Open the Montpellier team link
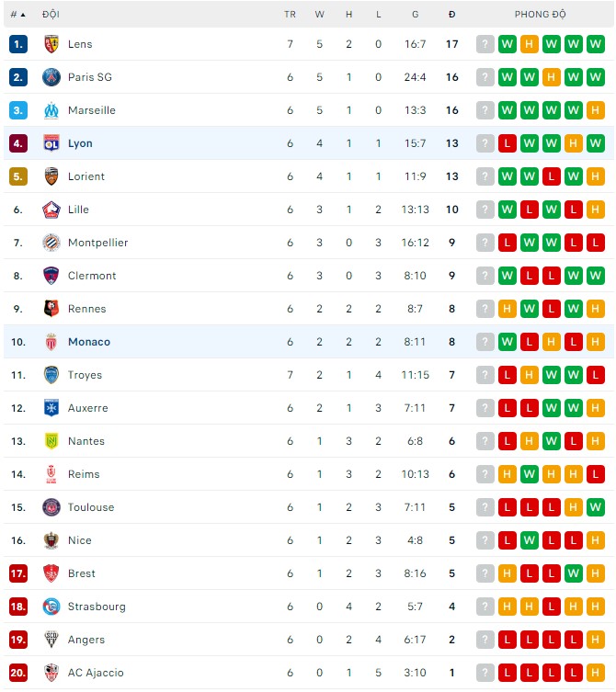The width and height of the screenshot is (616, 692). [x=97, y=243]
